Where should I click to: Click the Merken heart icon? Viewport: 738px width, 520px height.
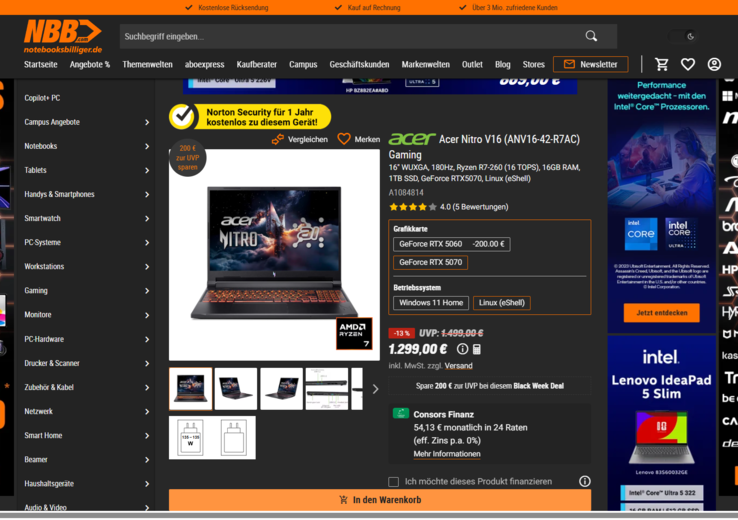(344, 139)
